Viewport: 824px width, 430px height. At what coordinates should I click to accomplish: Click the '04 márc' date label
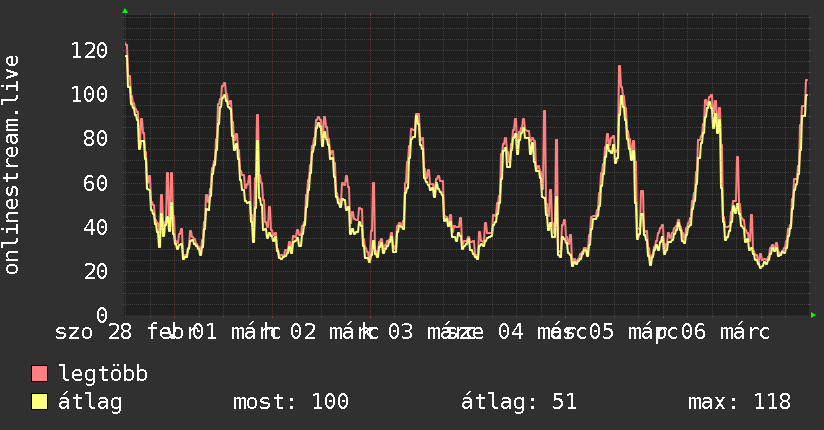pyautogui.click(x=541, y=332)
